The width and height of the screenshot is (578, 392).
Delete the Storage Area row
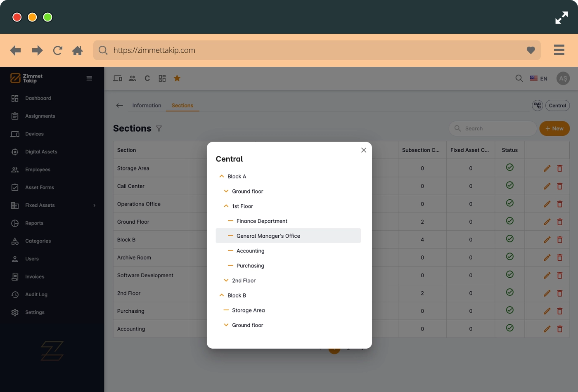(x=560, y=168)
